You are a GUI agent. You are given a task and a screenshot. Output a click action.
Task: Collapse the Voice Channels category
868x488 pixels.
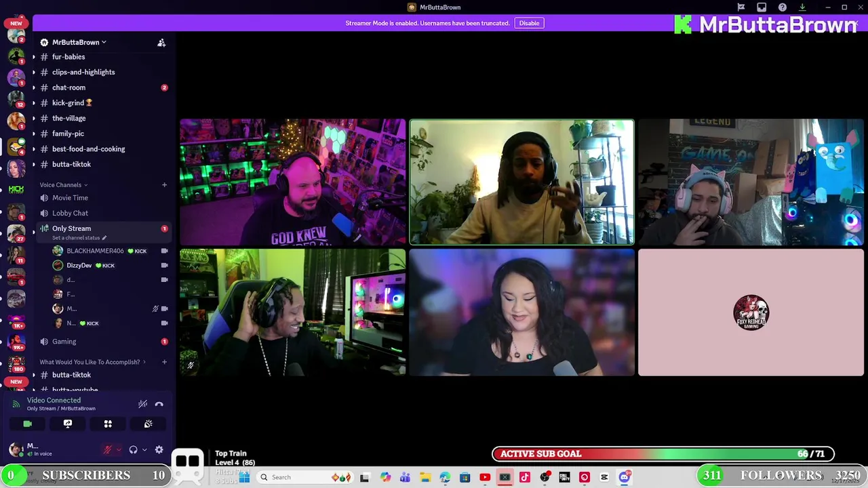63,185
